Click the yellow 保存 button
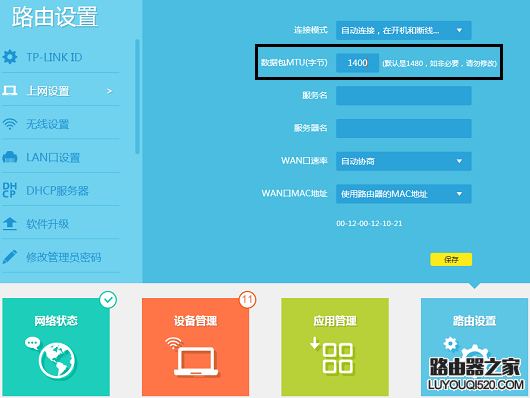The height and width of the screenshot is (398, 530). pos(451,259)
